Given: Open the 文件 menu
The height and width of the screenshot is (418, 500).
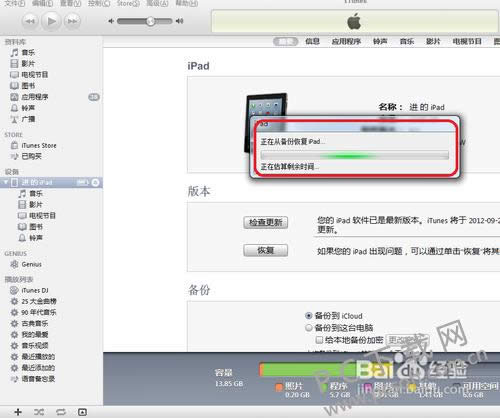Looking at the screenshot, I should pos(15,3).
